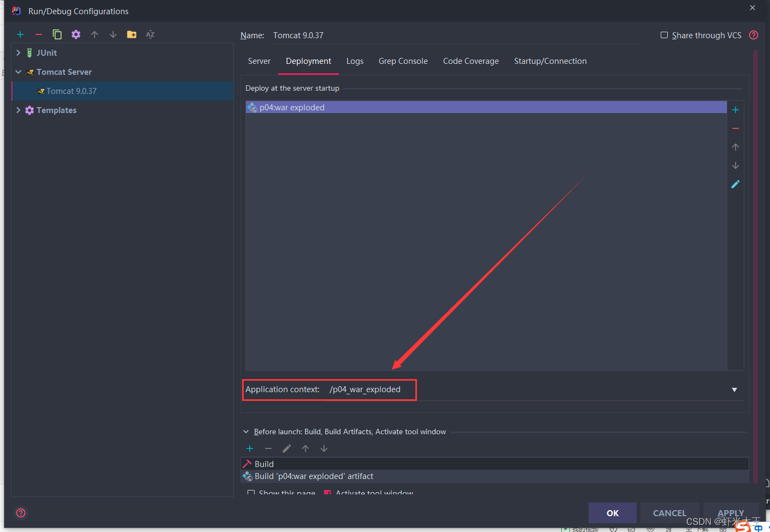Switch to the Grep Console tab
Screen dimensions: 770x532
tap(403, 61)
